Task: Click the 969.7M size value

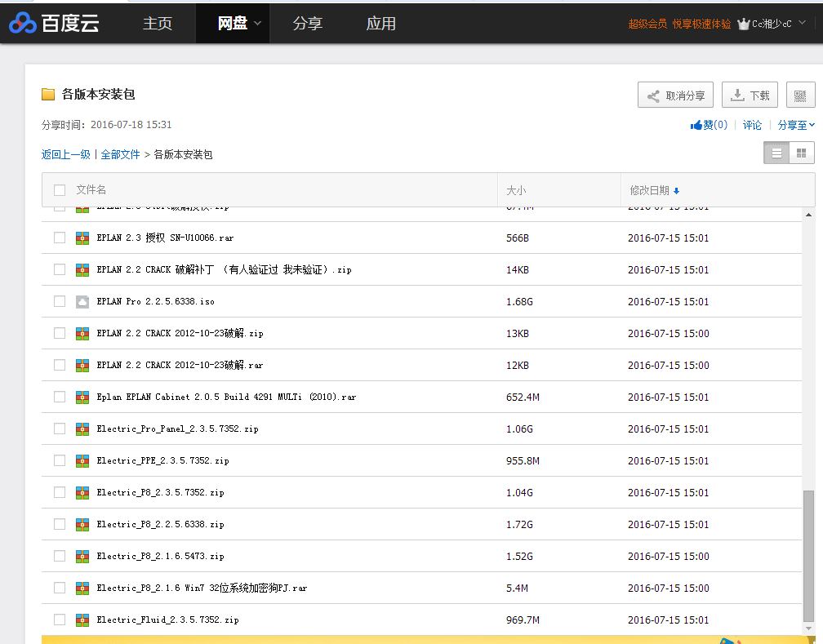Action: (x=523, y=620)
